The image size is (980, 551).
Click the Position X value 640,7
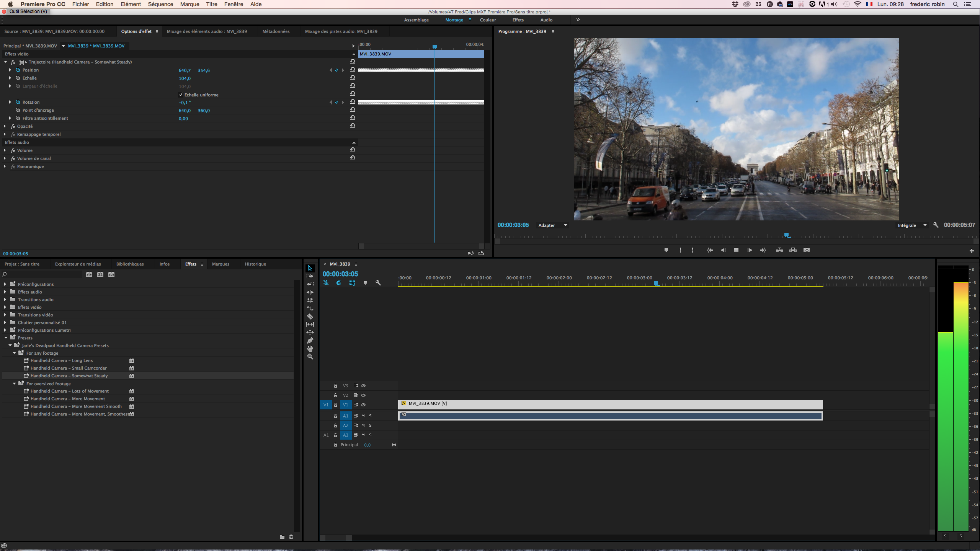point(185,70)
